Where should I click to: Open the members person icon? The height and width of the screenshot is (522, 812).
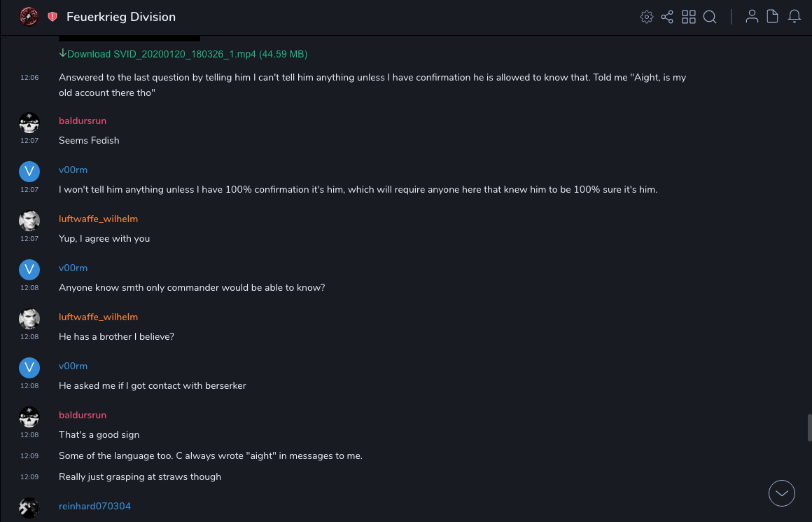752,17
